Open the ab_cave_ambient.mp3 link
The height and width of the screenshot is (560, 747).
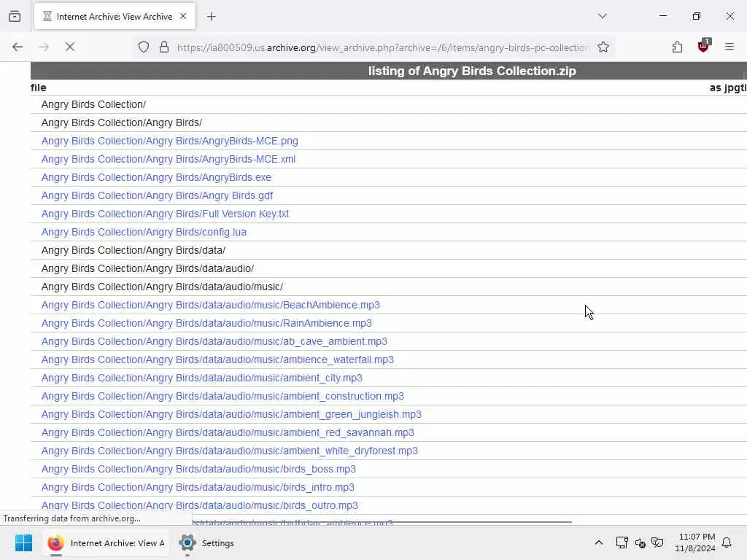[214, 341]
